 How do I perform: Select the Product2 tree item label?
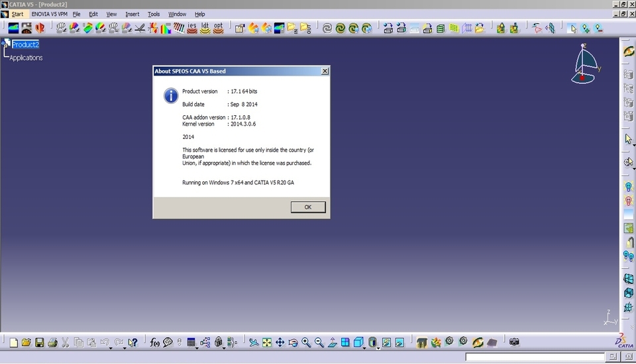coord(25,44)
